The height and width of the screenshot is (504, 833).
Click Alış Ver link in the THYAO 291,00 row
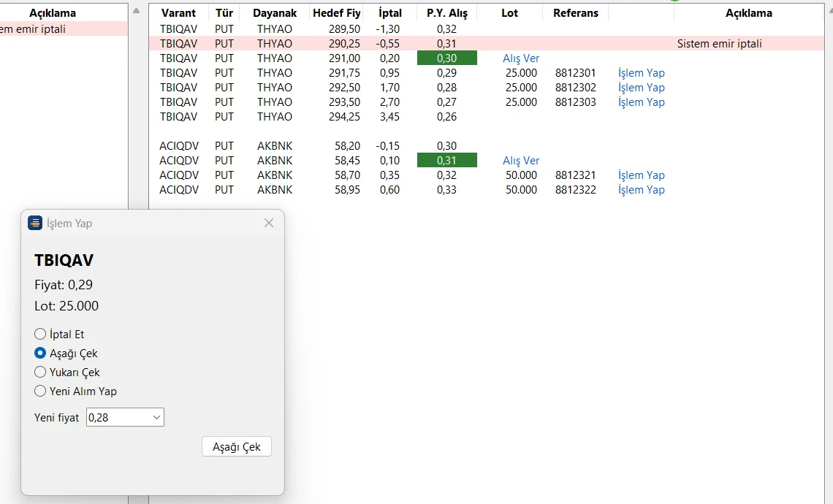tap(520, 58)
